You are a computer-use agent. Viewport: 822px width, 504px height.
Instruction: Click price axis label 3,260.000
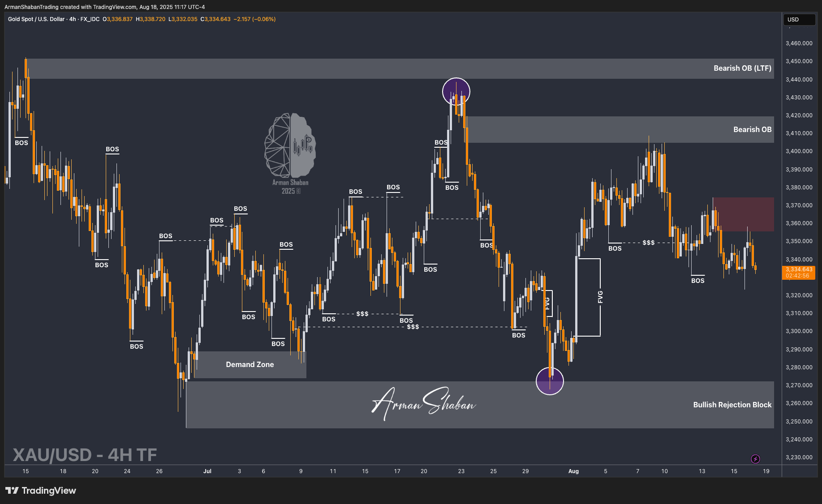pos(799,403)
